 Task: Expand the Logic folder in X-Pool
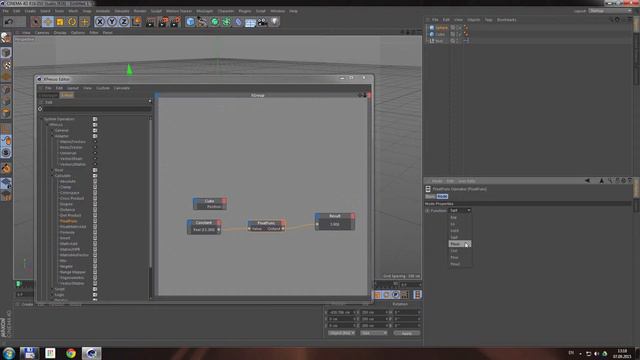[x=52, y=295]
